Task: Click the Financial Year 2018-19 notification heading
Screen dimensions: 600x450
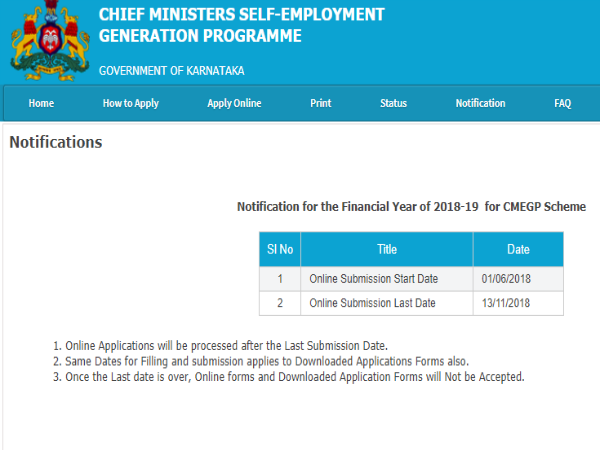Action: [411, 207]
